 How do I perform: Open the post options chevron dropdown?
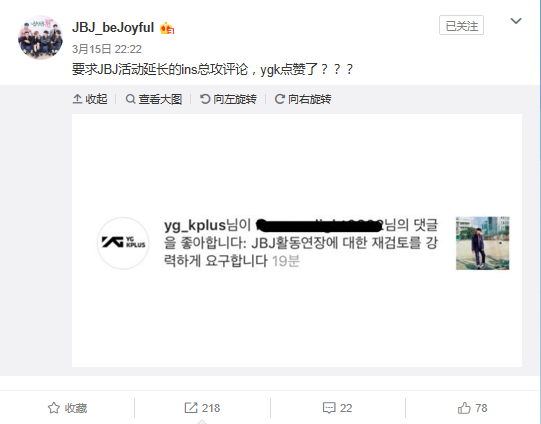[516, 21]
